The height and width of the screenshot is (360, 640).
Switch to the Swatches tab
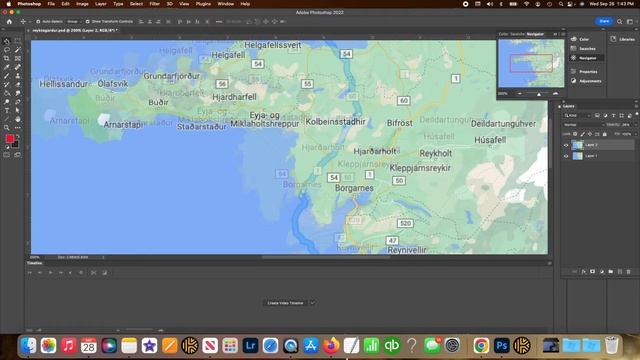point(518,34)
